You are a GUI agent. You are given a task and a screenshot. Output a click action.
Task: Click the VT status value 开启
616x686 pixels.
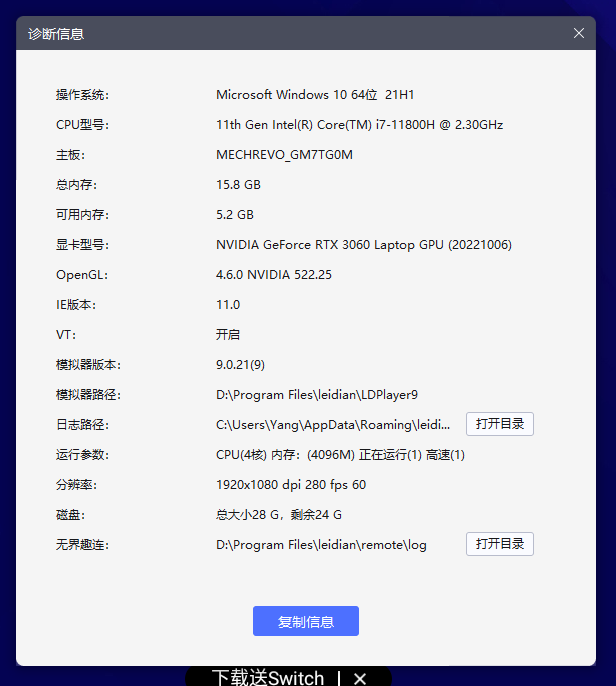point(228,335)
